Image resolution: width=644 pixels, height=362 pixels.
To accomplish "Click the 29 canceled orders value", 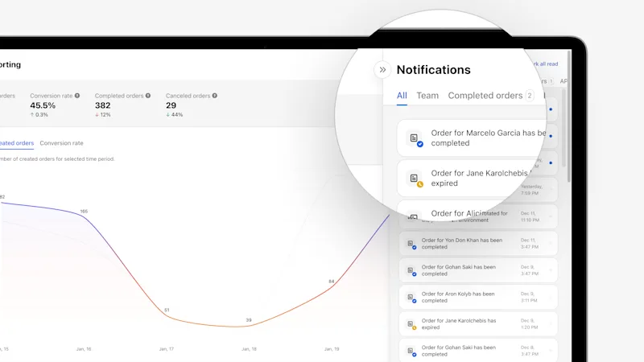I will click(171, 105).
